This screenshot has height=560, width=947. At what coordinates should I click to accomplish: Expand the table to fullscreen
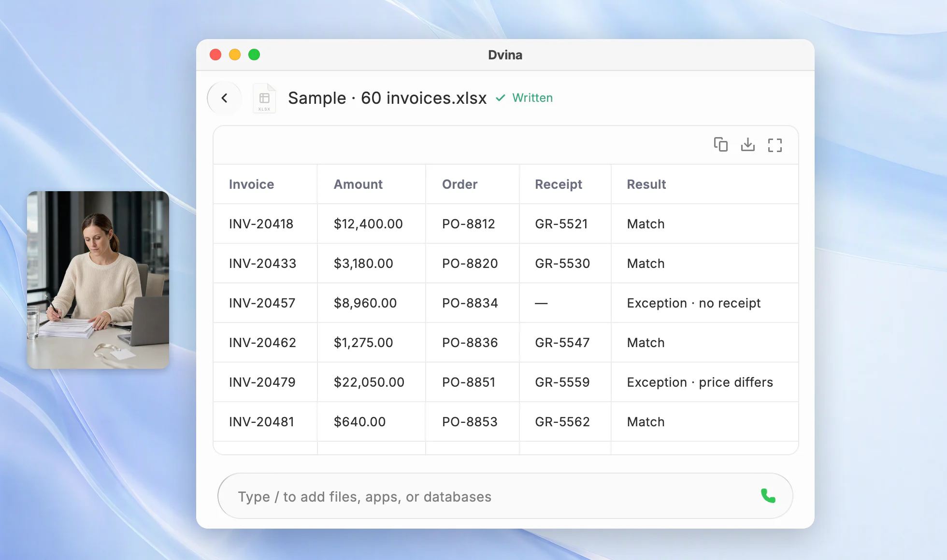point(775,145)
